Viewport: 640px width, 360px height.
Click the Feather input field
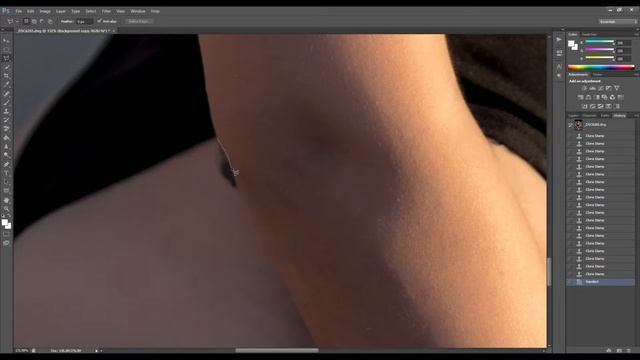(x=84, y=21)
